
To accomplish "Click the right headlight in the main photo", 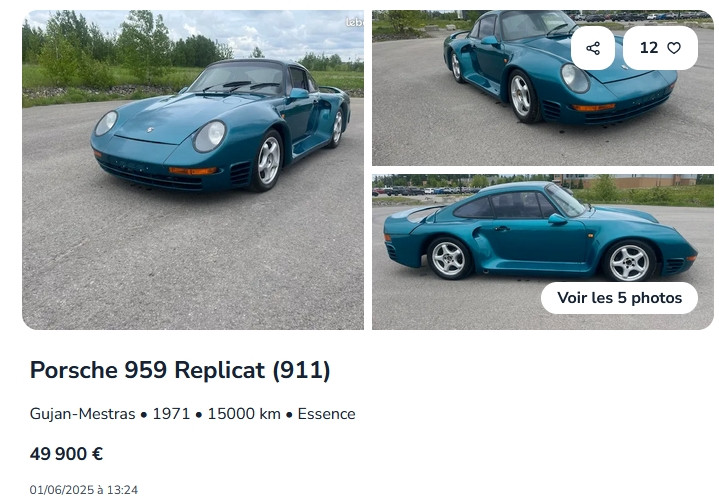I will tap(209, 136).
